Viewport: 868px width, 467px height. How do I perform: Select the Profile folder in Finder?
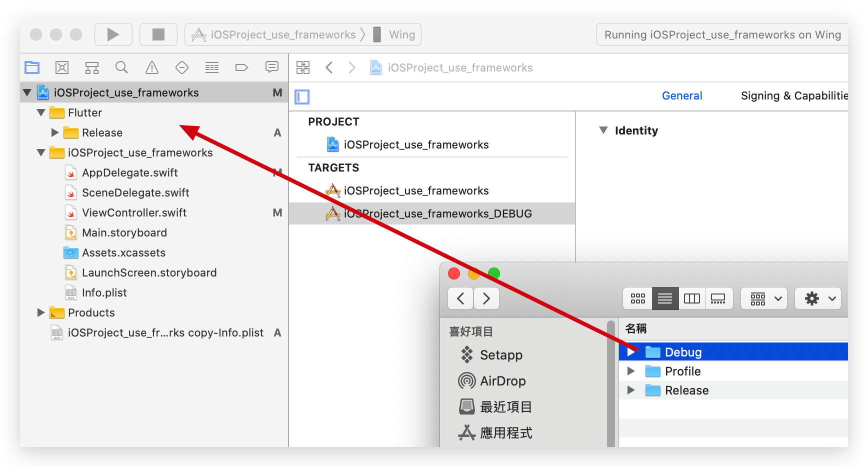pos(733,371)
